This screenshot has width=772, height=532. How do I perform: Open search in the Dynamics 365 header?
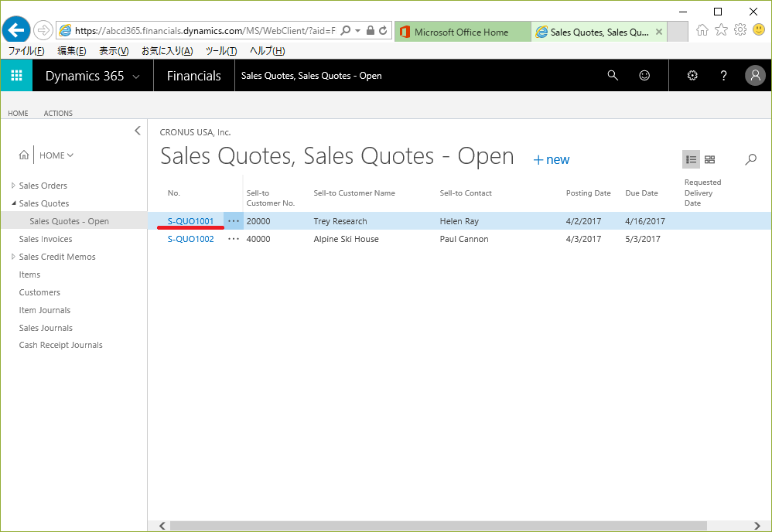point(613,75)
